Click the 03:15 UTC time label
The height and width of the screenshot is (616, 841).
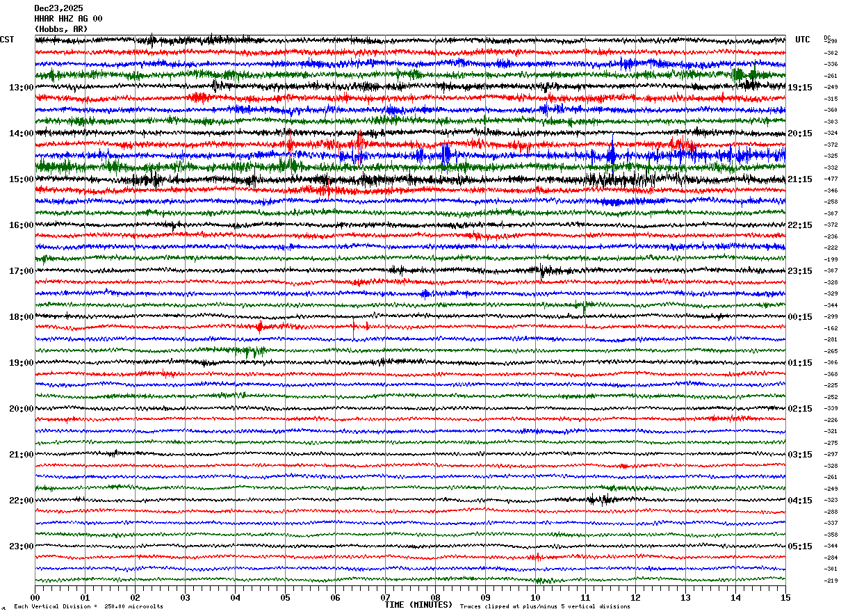click(800, 455)
